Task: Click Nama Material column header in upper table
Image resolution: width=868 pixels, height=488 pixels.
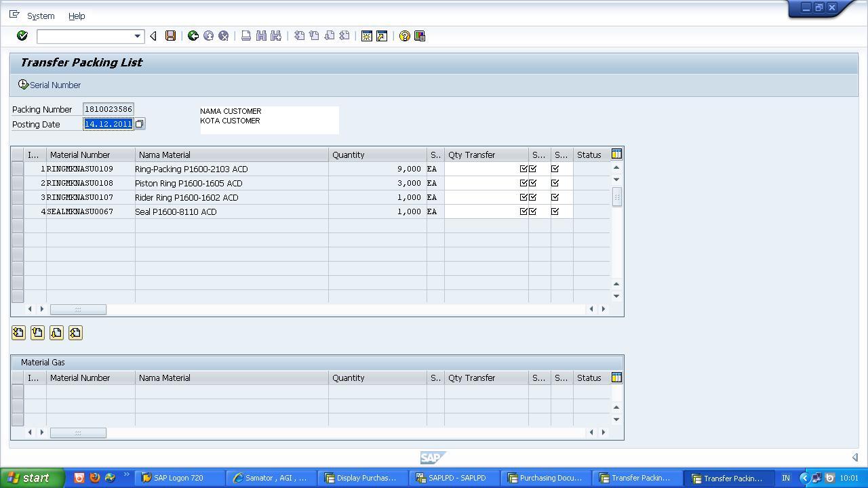Action: 232,155
